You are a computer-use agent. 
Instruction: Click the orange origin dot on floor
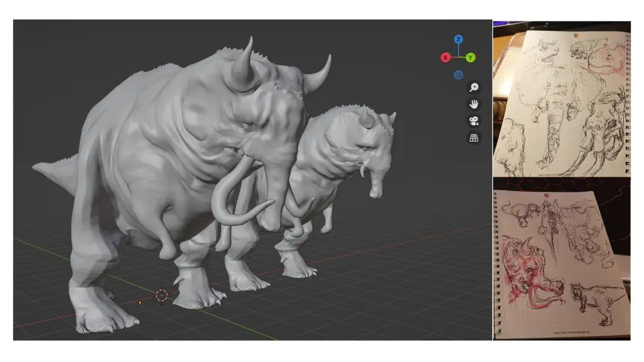140,303
